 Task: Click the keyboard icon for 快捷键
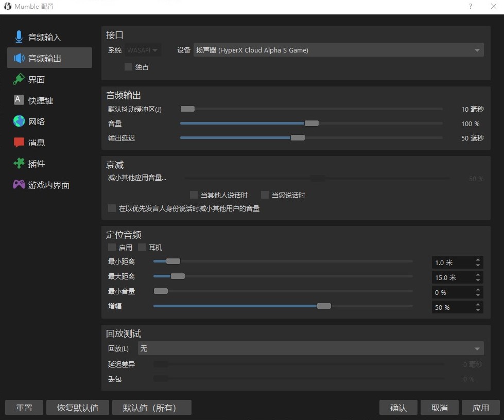[x=19, y=100]
